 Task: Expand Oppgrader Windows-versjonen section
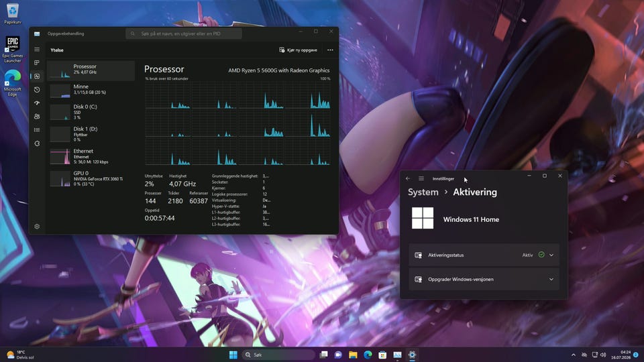point(484,279)
